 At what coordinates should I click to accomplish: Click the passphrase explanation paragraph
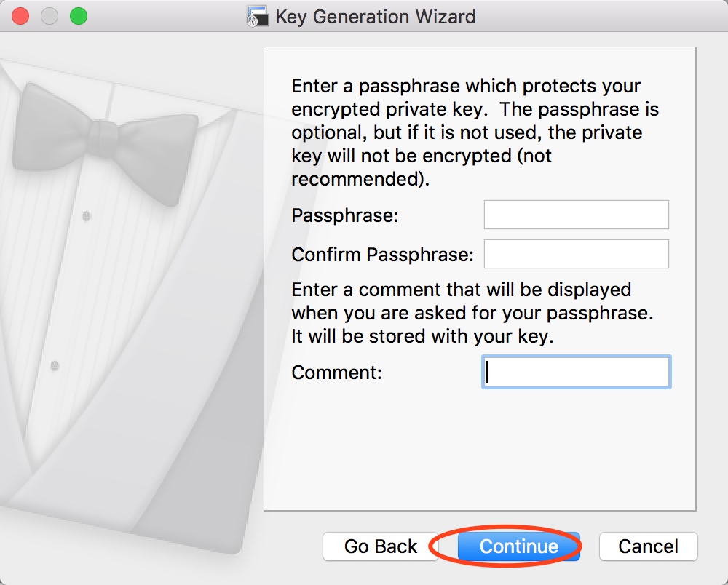(x=475, y=132)
